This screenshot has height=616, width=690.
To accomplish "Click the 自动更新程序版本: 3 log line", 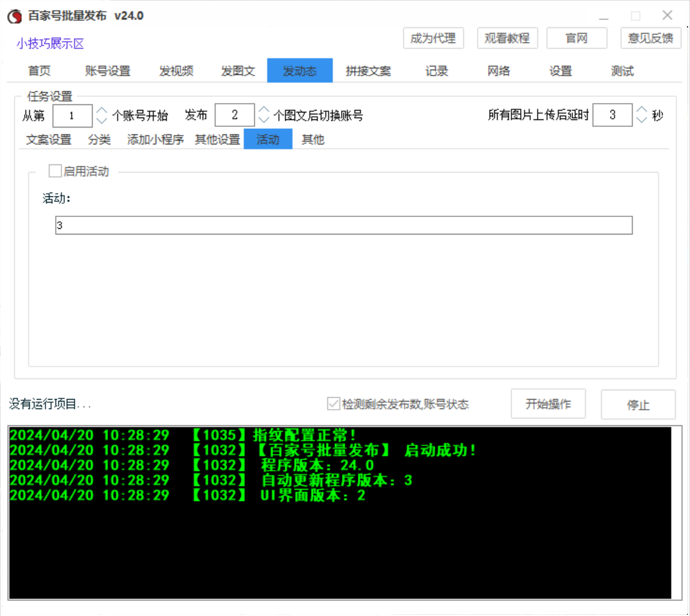I will [211, 480].
